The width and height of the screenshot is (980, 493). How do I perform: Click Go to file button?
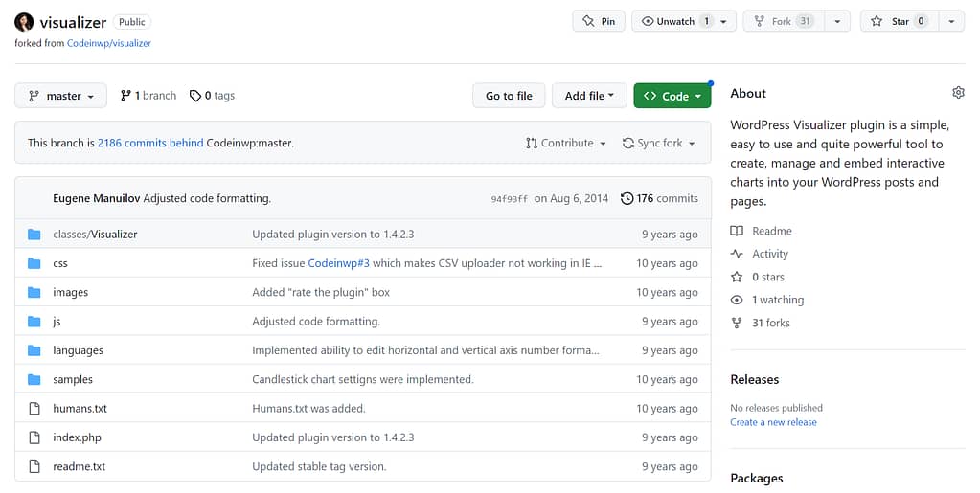tap(509, 96)
